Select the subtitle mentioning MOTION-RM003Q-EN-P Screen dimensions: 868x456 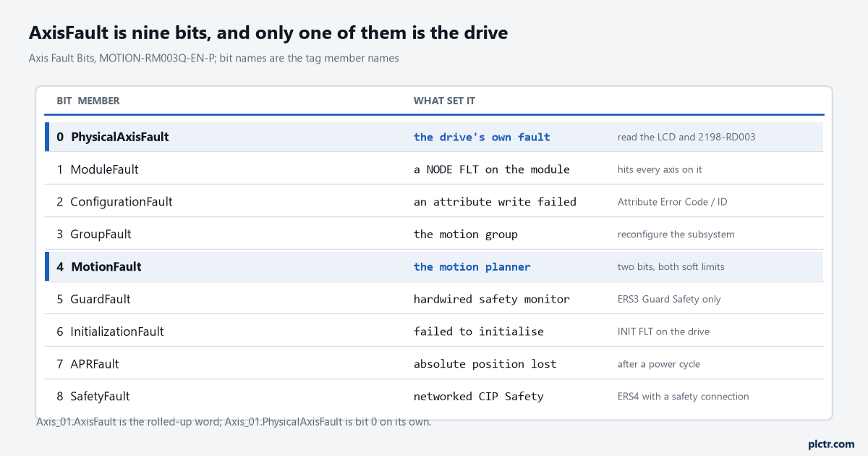pyautogui.click(x=214, y=58)
